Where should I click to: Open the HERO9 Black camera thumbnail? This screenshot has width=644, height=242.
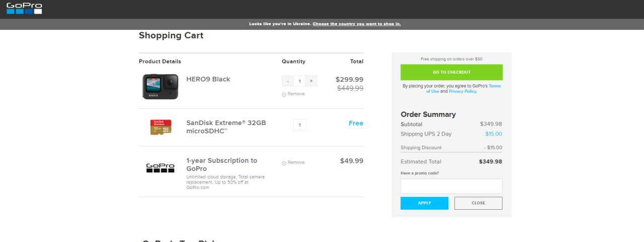(160, 86)
